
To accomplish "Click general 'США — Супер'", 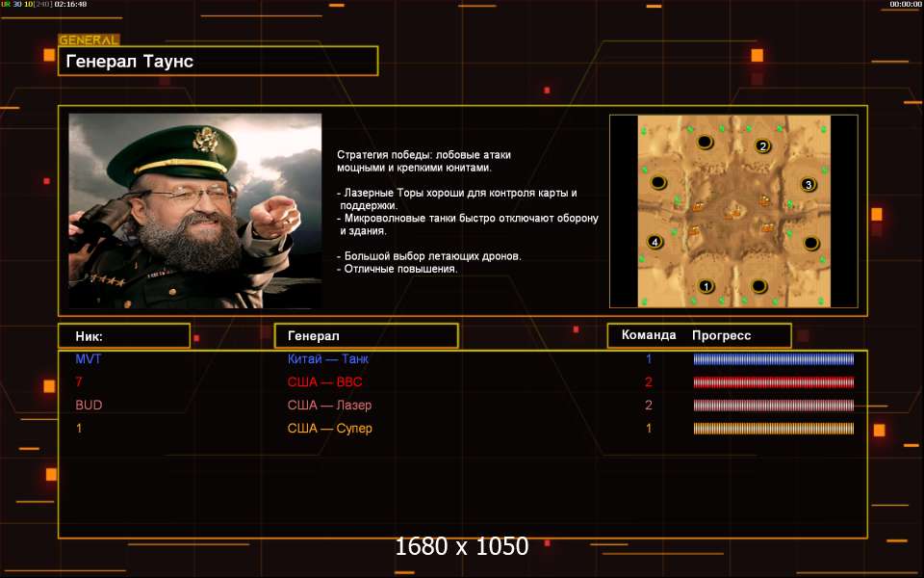I will (x=329, y=428).
